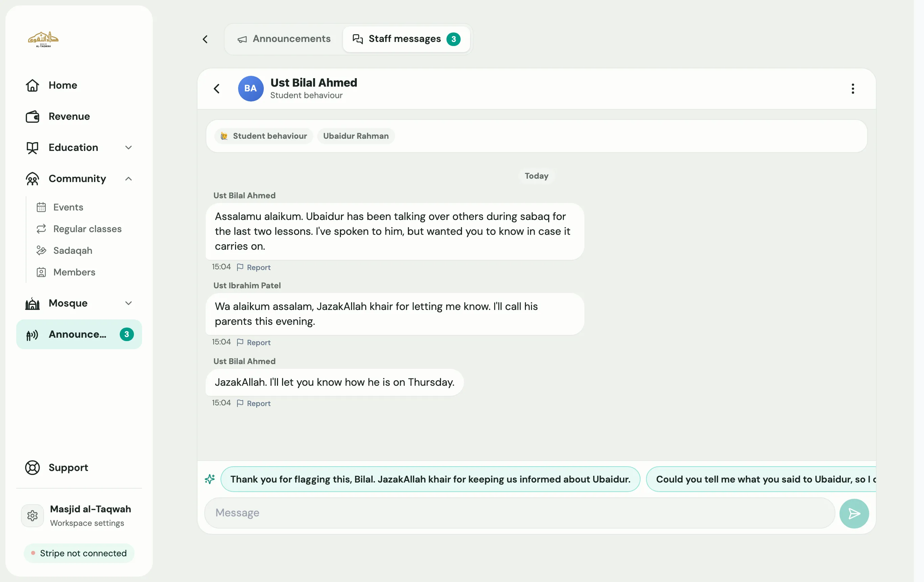Click the Mosque building icon
The height and width of the screenshot is (582, 924).
pos(32,303)
